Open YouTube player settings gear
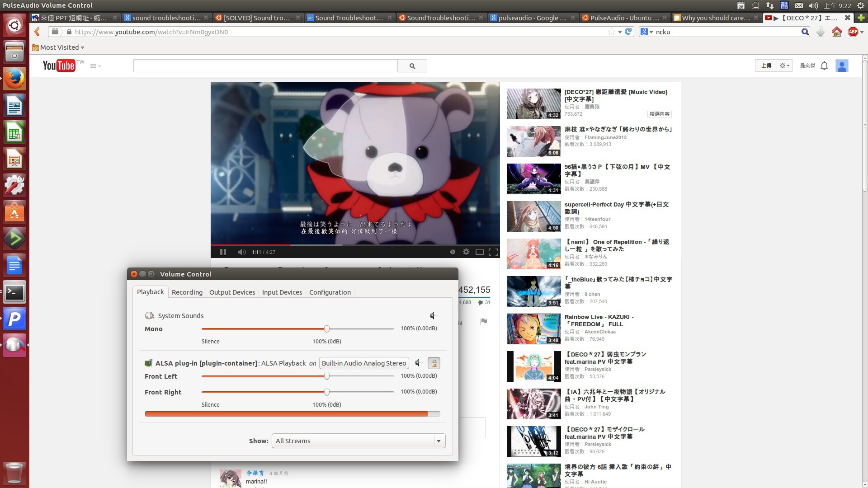This screenshot has width=868, height=488. 466,252
